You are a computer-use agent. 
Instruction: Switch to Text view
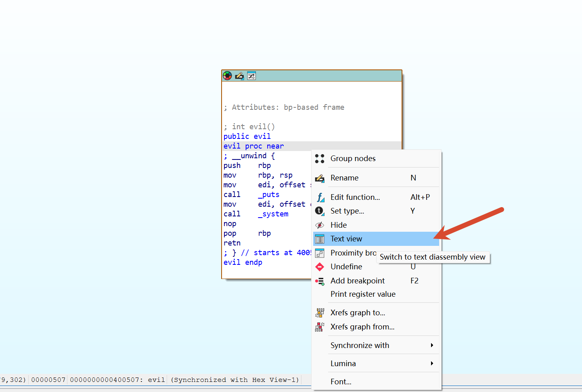(376, 239)
